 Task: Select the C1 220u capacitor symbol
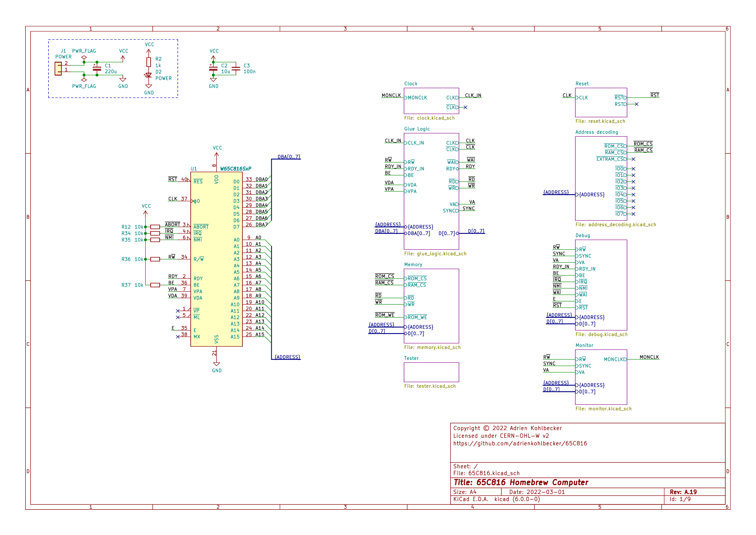tap(97, 68)
